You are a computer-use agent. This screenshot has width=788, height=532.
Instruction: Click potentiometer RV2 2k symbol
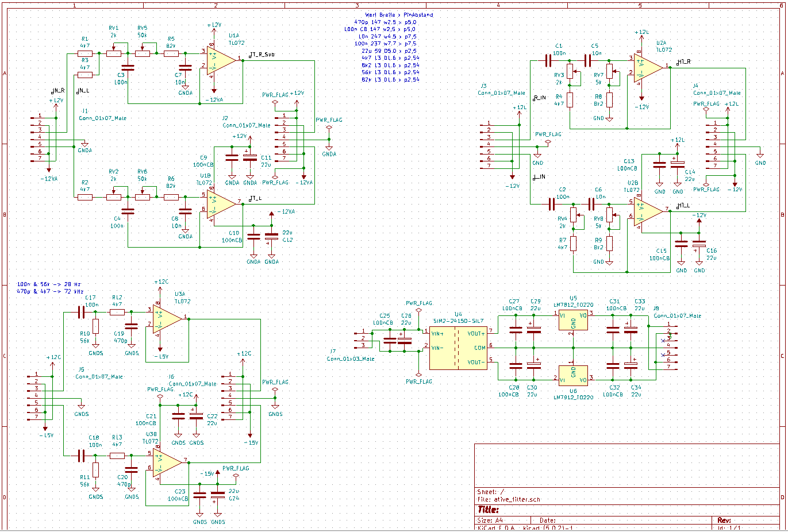point(114,195)
